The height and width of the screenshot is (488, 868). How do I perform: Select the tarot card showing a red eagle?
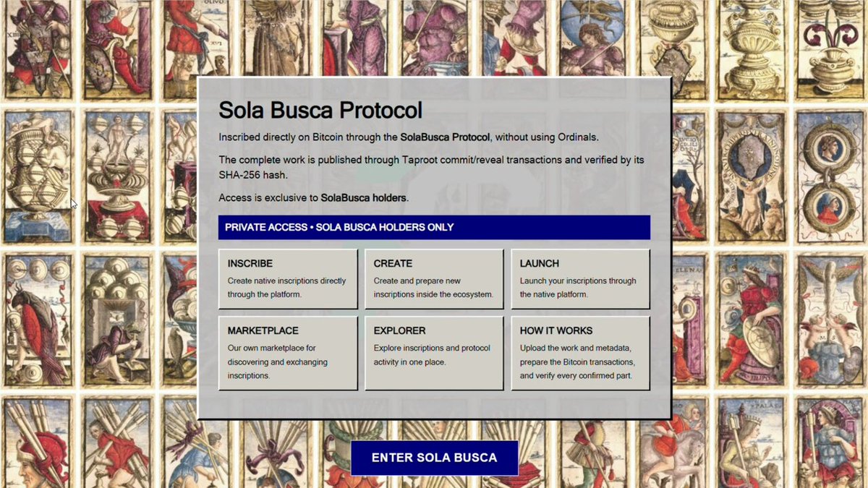point(38,320)
